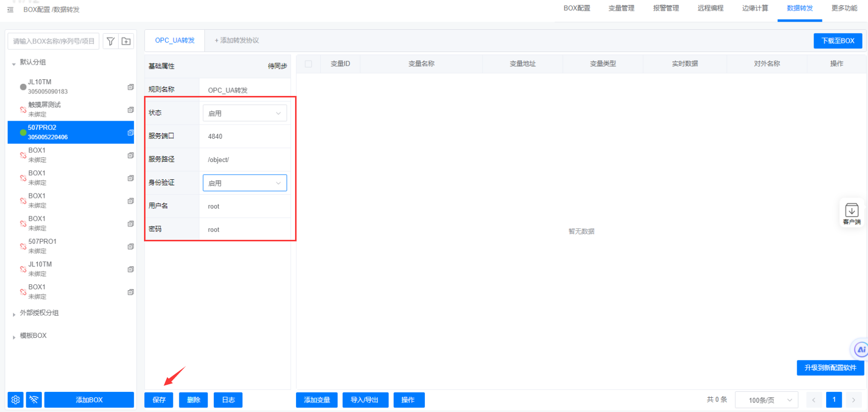Edit the 服务端口 field 4840
Image resolution: width=868 pixels, height=412 pixels.
[x=245, y=136]
